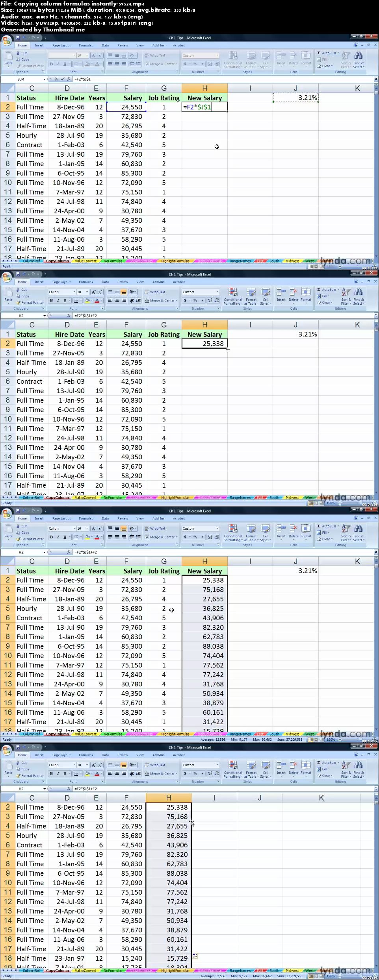Open Conditional Formatting in the second frame
This screenshot has height=980, width=379.
[x=233, y=296]
